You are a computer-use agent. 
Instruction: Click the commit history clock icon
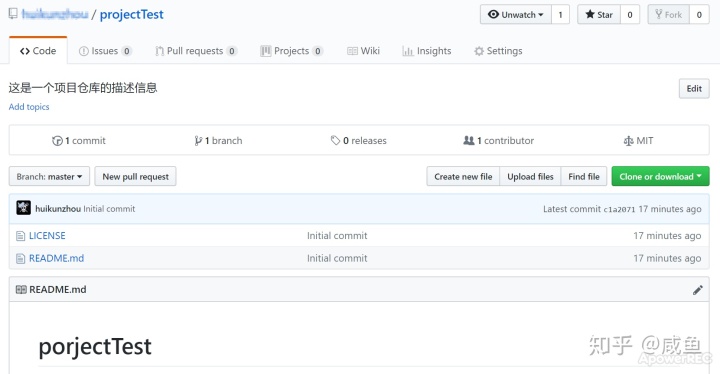57,141
